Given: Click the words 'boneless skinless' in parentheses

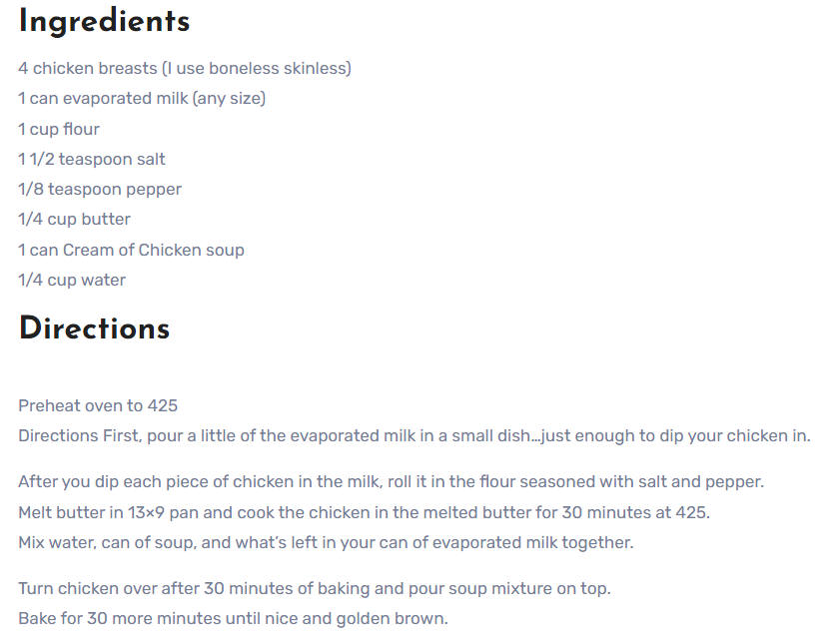Looking at the screenshot, I should click(x=278, y=69).
